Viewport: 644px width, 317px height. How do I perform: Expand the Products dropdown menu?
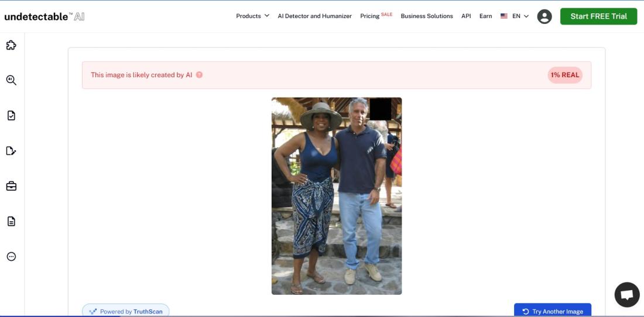point(252,16)
